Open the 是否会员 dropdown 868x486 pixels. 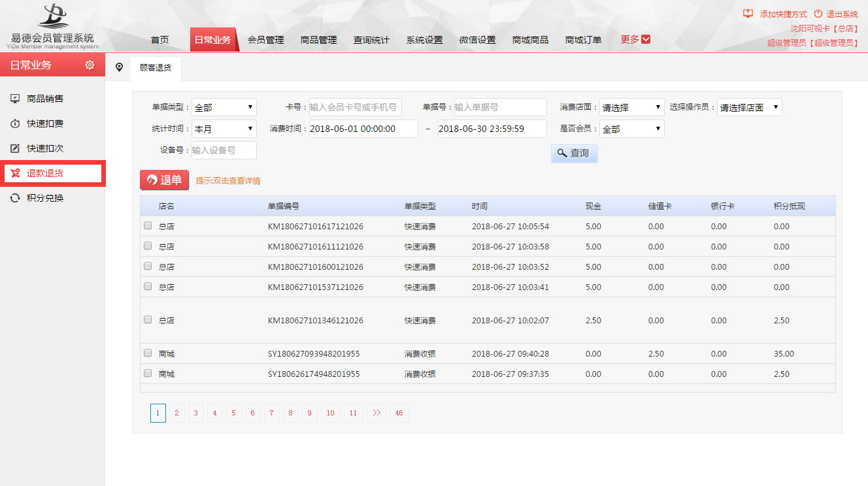pos(632,129)
